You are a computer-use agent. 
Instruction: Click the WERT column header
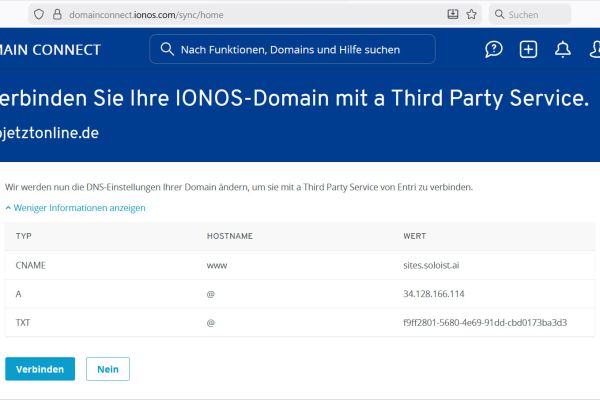[414, 236]
